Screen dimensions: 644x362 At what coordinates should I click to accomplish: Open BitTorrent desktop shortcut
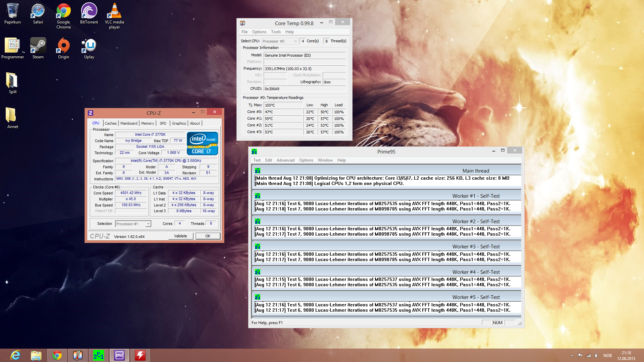click(x=89, y=14)
